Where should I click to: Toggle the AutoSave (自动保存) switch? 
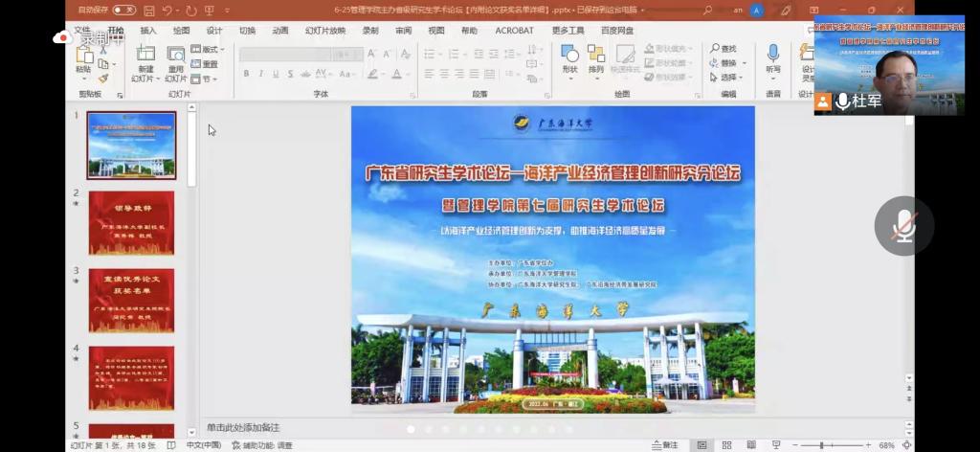tap(124, 10)
